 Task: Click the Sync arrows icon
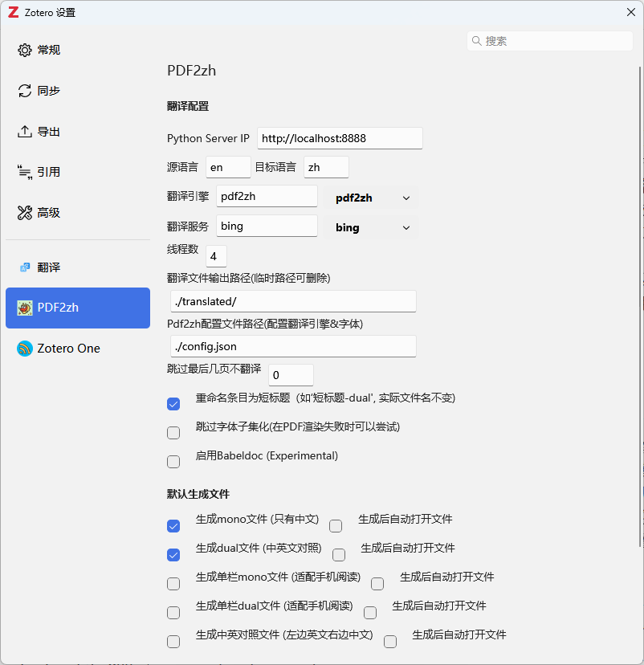[x=25, y=91]
